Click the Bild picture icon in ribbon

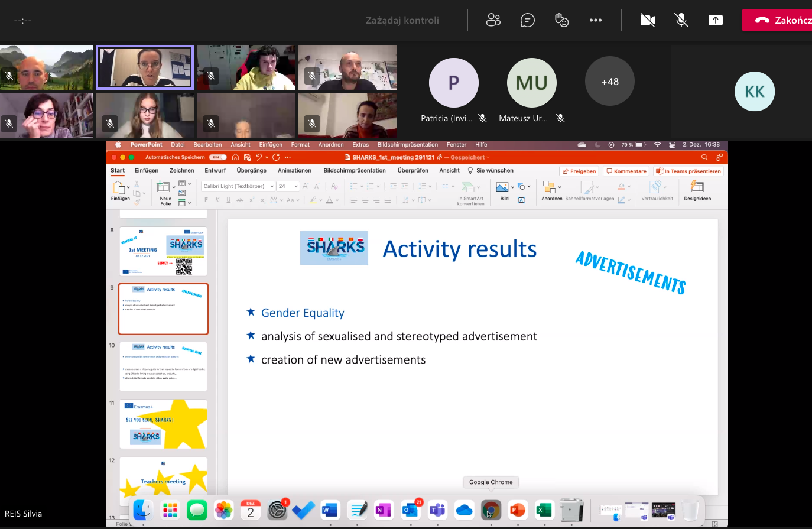502,187
